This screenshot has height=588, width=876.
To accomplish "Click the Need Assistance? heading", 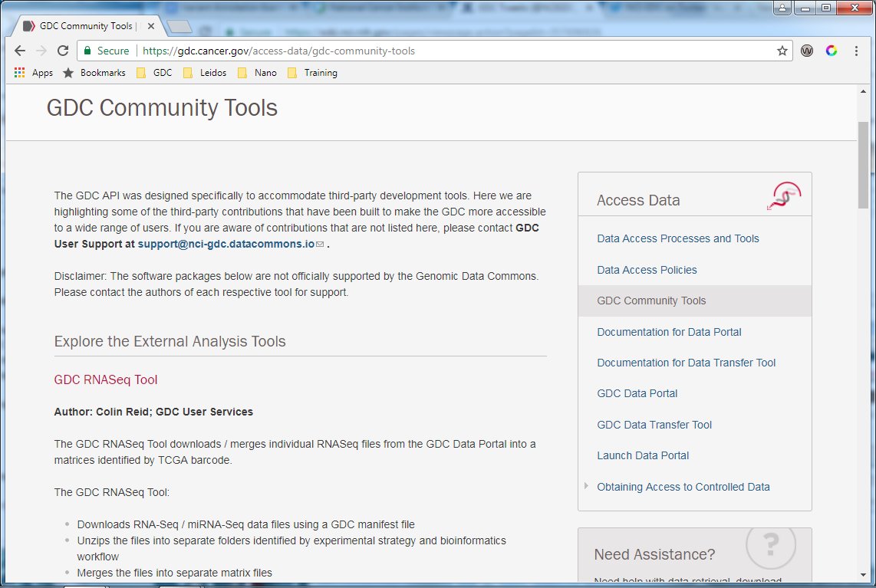I will point(654,554).
